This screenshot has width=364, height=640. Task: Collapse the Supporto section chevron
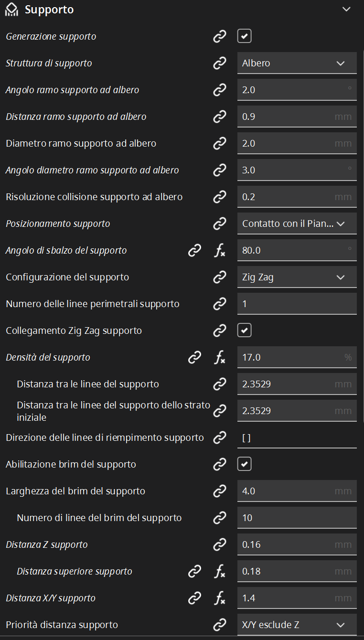click(x=347, y=10)
